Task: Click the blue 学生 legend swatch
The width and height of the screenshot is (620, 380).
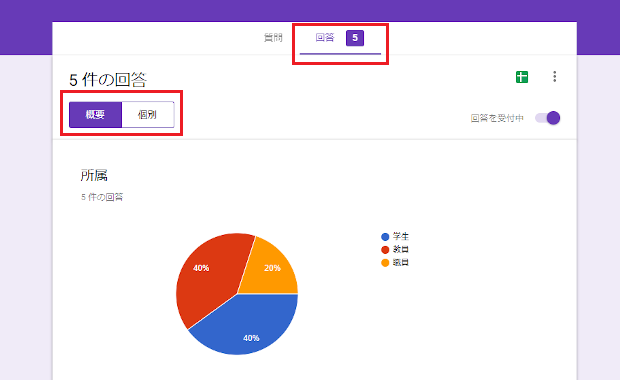Action: [385, 237]
